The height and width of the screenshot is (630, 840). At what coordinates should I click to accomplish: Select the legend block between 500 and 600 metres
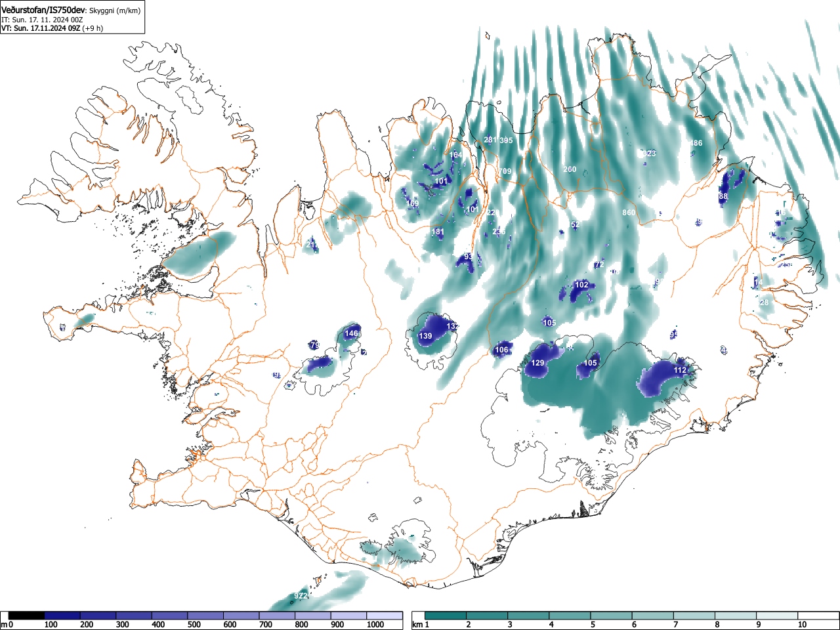pos(206,616)
